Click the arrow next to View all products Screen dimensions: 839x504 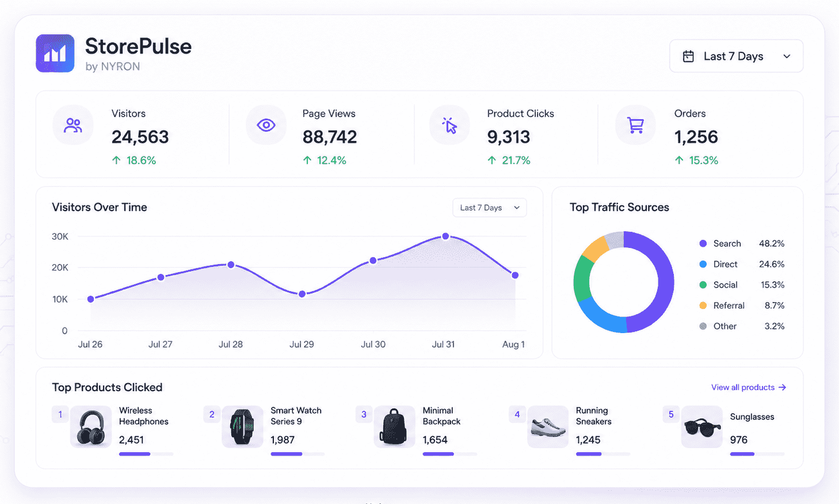click(782, 387)
